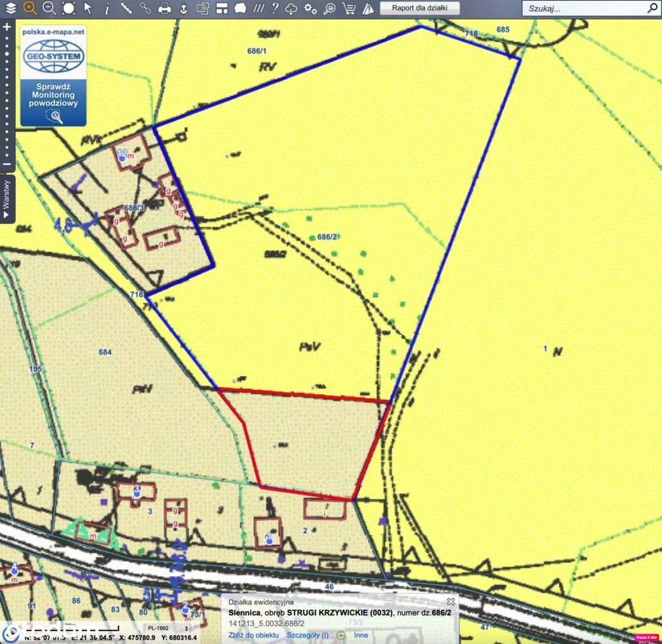Select the zoom out magnifier tool
The height and width of the screenshot is (644, 662).
pos(49,8)
